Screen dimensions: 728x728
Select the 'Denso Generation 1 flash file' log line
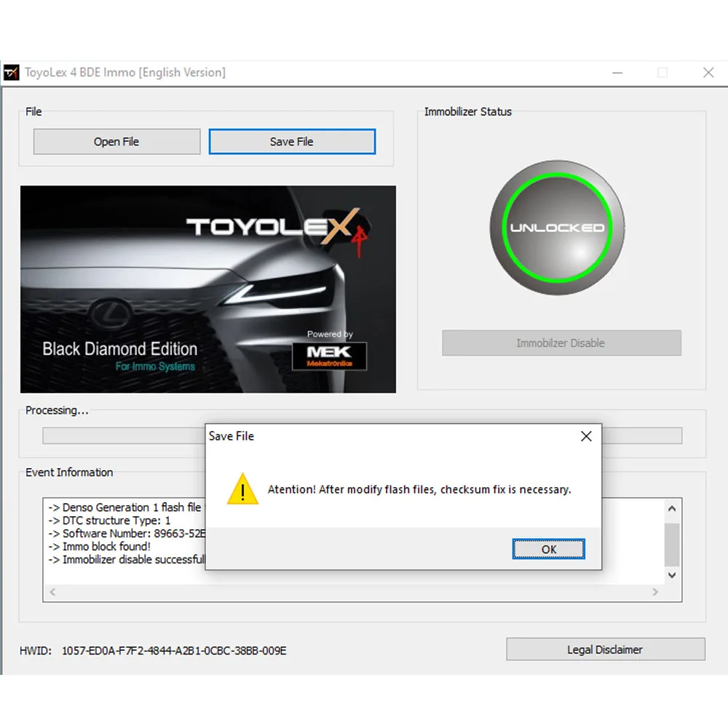(x=124, y=507)
